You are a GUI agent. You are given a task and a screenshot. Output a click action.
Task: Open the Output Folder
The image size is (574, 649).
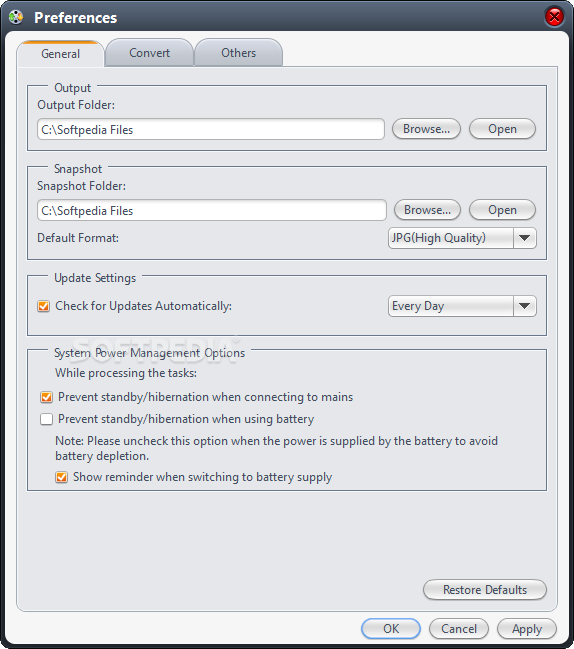[x=502, y=129]
